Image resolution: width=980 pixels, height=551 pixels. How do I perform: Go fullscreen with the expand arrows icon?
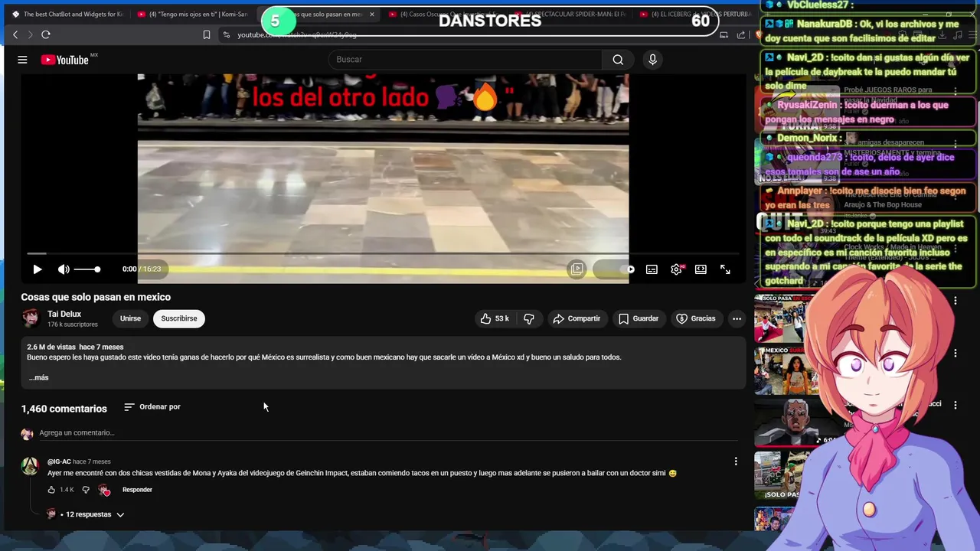725,269
